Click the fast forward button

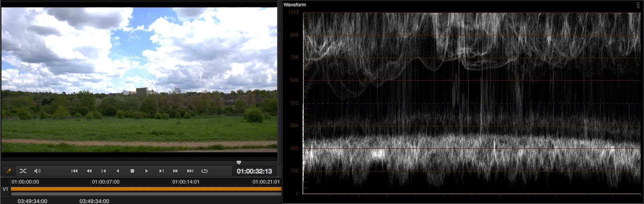pos(176,171)
